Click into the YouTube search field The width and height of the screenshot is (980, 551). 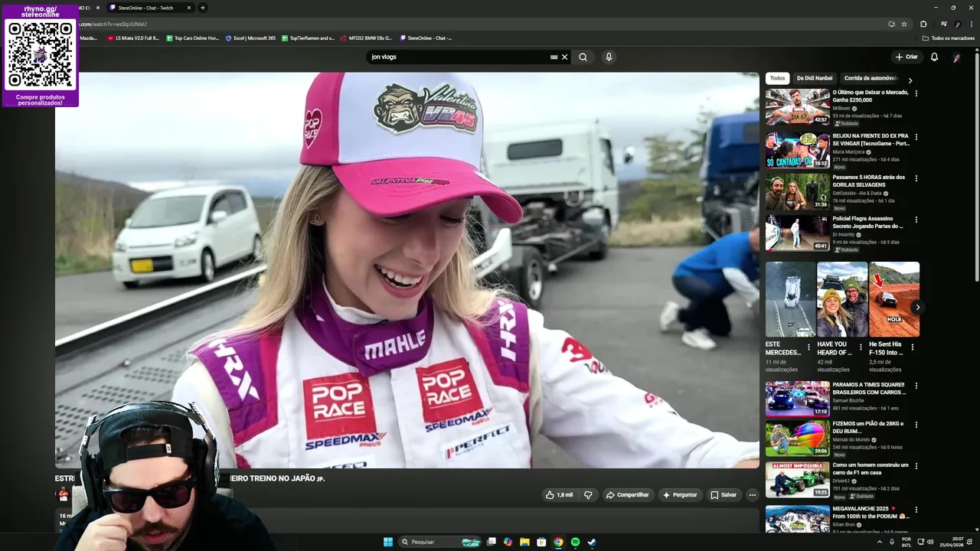[x=458, y=57]
